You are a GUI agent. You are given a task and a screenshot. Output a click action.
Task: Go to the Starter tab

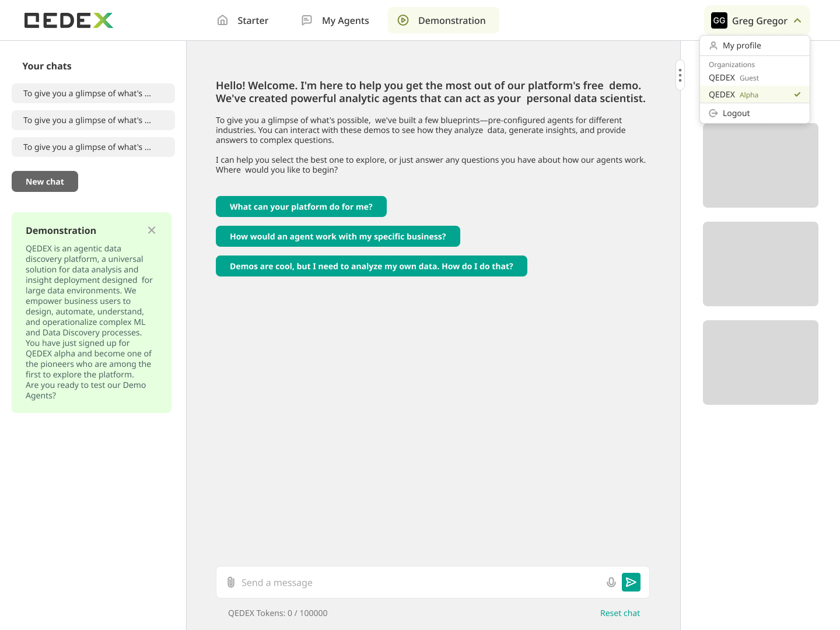point(243,20)
